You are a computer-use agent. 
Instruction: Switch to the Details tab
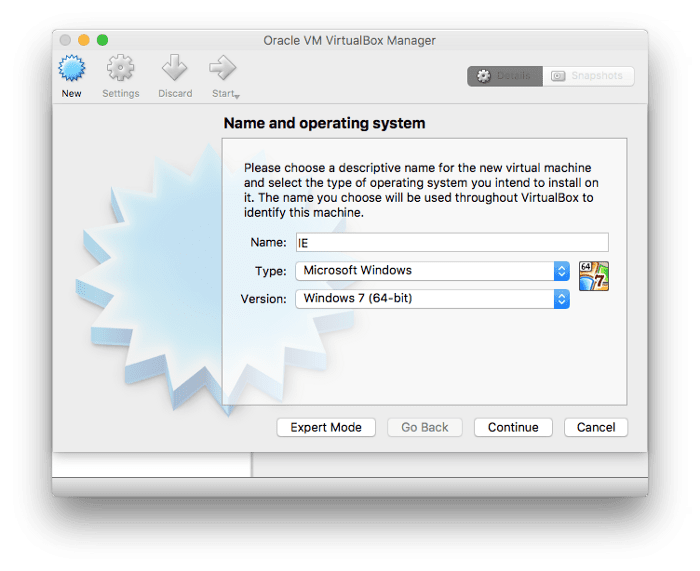[505, 76]
